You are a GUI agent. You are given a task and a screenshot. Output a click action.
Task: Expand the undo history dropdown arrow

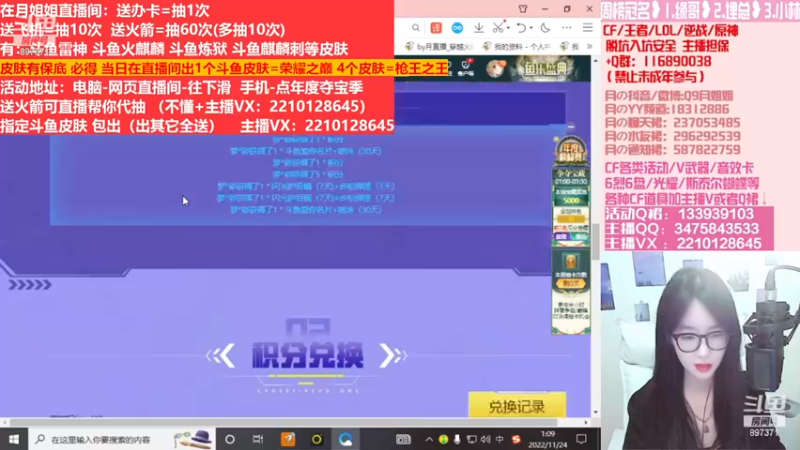[x=531, y=28]
